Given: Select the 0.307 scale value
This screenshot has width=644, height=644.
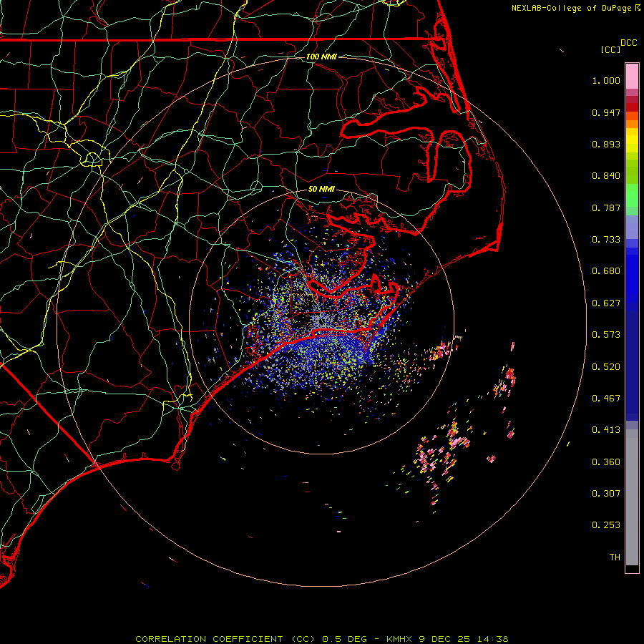Looking at the screenshot, I should coord(606,494).
